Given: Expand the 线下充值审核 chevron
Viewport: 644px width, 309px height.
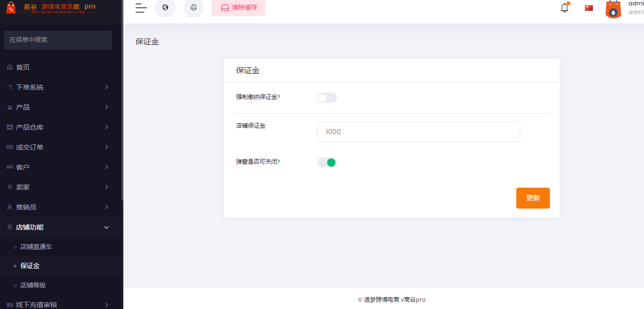Looking at the screenshot, I should click(107, 305).
